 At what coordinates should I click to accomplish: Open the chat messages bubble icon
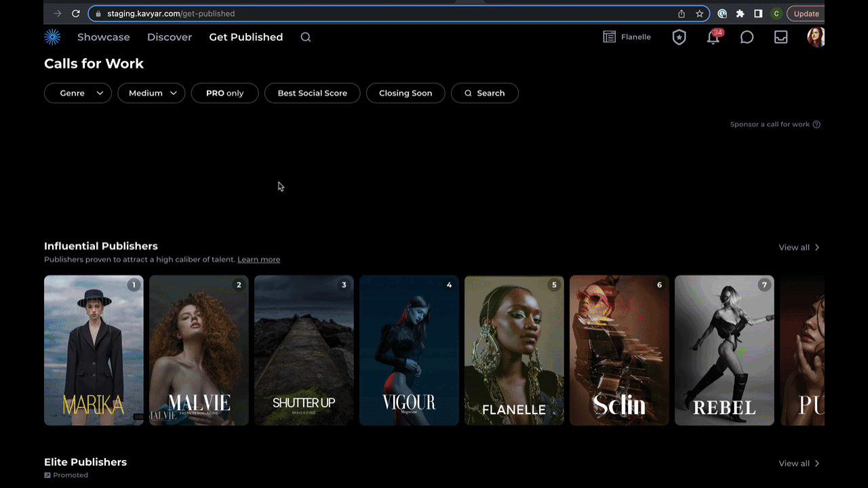click(x=747, y=37)
